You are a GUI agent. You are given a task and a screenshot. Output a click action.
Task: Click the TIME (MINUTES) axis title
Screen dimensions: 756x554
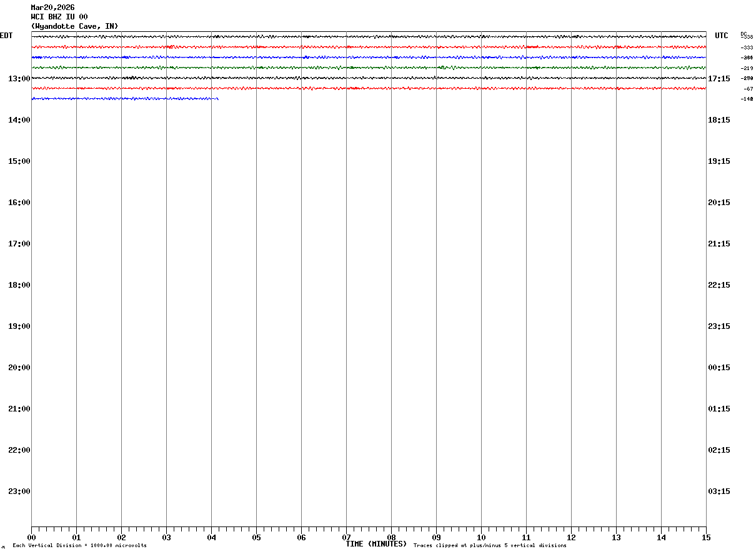[x=376, y=544]
